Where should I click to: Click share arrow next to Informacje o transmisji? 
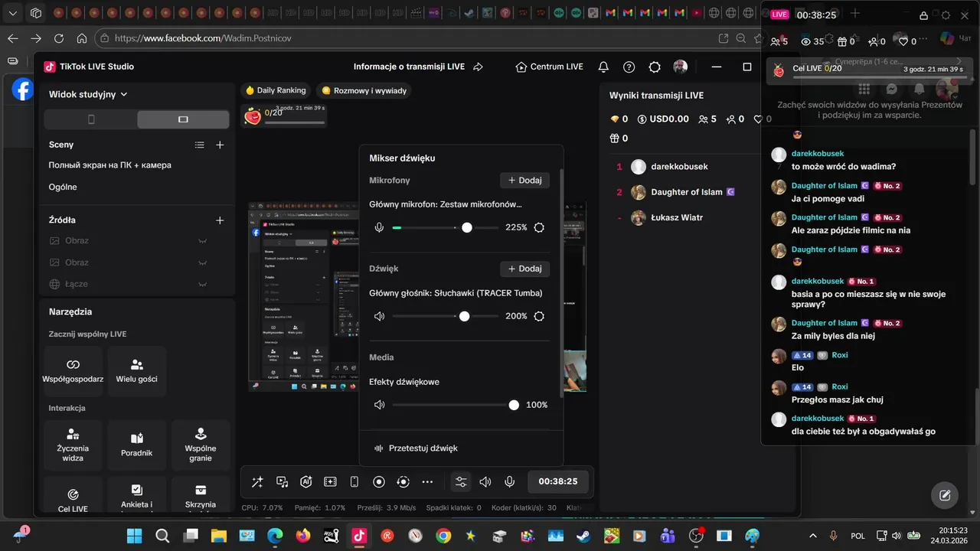(x=478, y=67)
